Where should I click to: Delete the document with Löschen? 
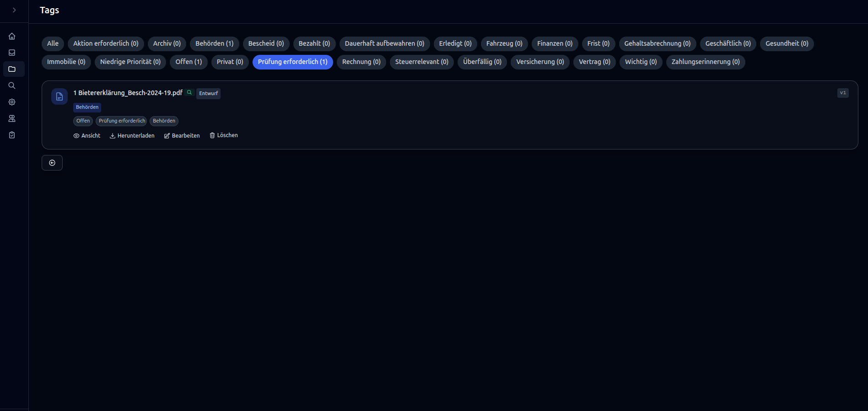224,135
